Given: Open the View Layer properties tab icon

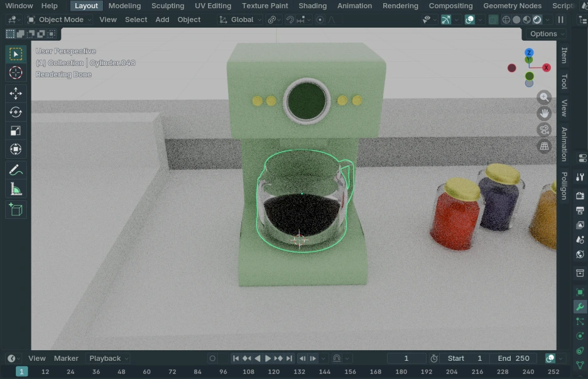Looking at the screenshot, I should click(x=580, y=225).
